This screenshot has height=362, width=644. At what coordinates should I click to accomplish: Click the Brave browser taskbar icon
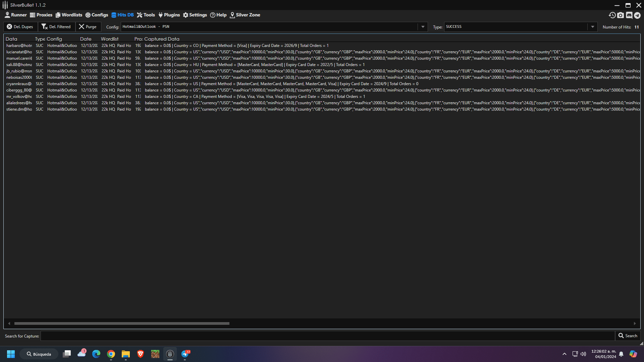point(141,354)
